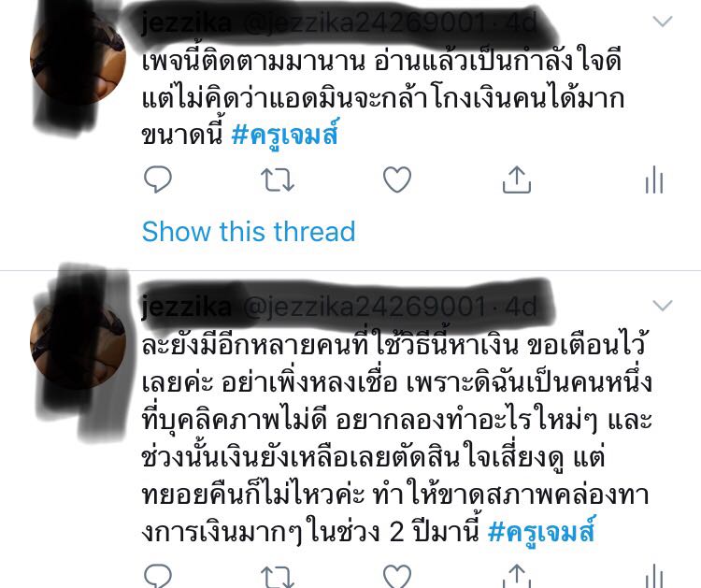Share the second tweet
The width and height of the screenshot is (701, 588).
(x=517, y=576)
